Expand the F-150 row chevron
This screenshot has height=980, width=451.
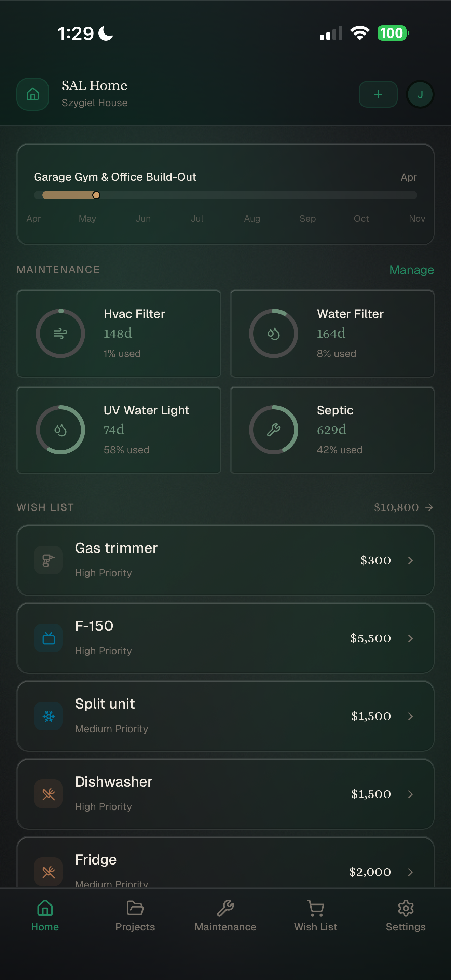410,638
